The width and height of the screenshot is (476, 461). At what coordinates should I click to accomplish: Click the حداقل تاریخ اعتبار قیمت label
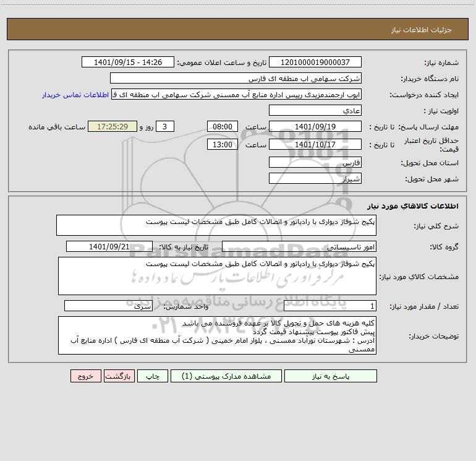point(431,145)
